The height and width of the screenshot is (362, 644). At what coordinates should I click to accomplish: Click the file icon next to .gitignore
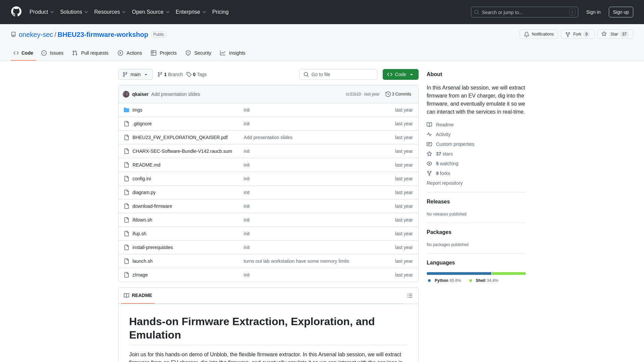[126, 124]
